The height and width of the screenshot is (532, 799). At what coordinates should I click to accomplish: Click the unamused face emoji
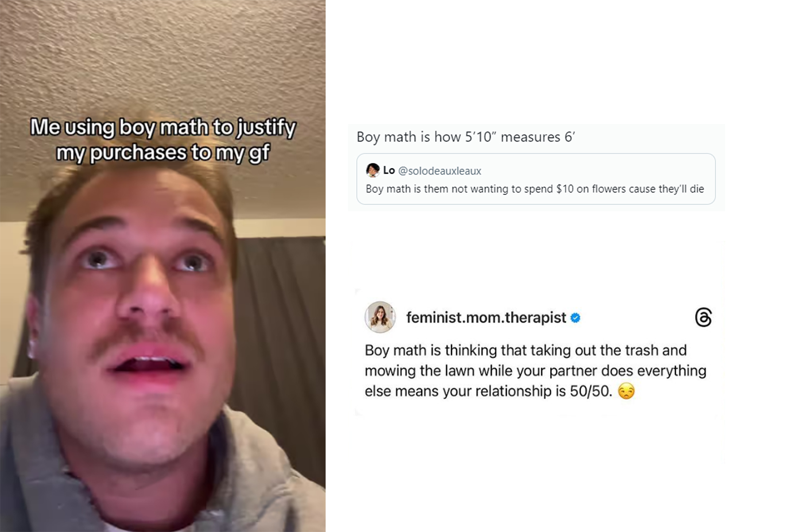(x=626, y=391)
